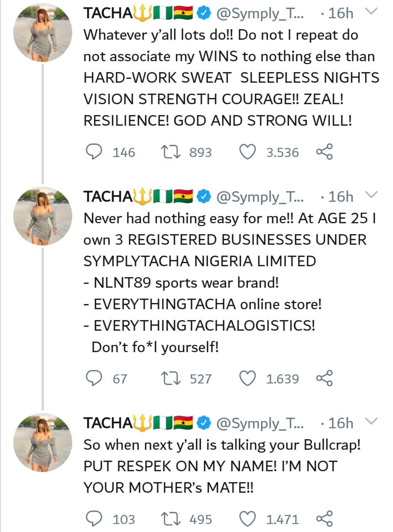Expand options chevron on the businesses tweet
The width and height of the screenshot is (393, 532).
point(371,195)
